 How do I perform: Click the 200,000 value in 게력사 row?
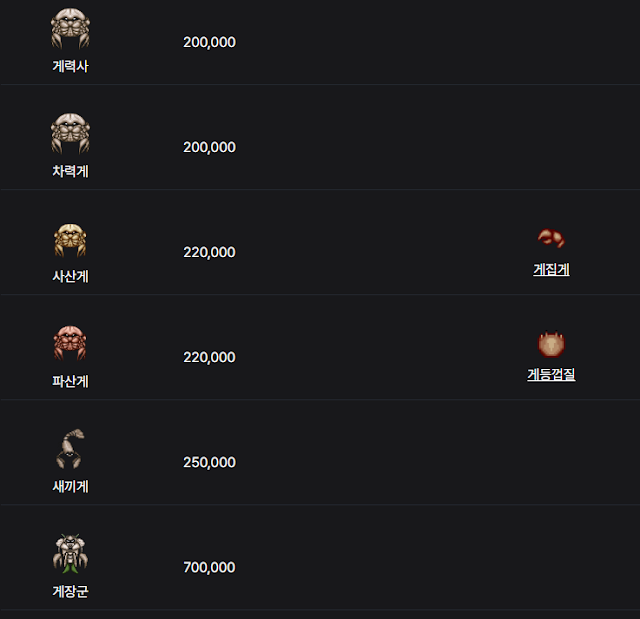209,42
